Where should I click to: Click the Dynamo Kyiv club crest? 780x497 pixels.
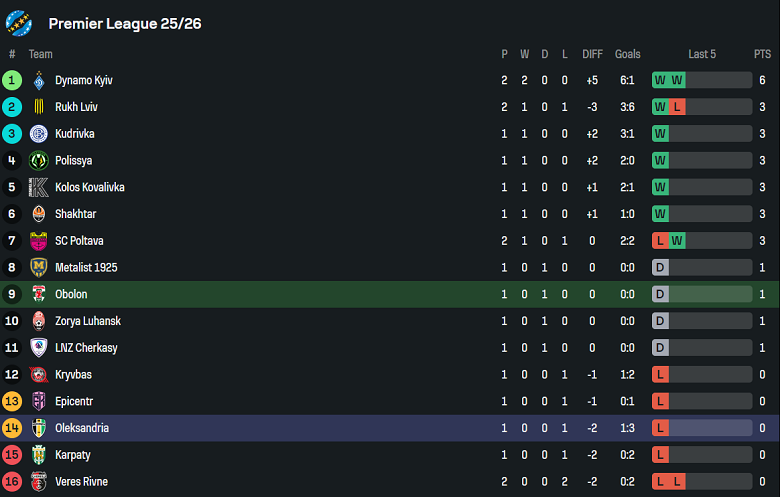pos(39,80)
